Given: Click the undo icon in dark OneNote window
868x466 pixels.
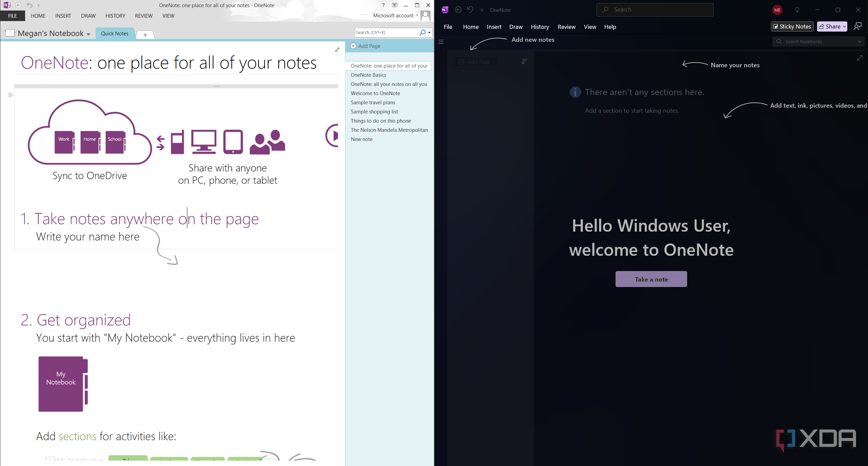Looking at the screenshot, I should pyautogui.click(x=470, y=10).
